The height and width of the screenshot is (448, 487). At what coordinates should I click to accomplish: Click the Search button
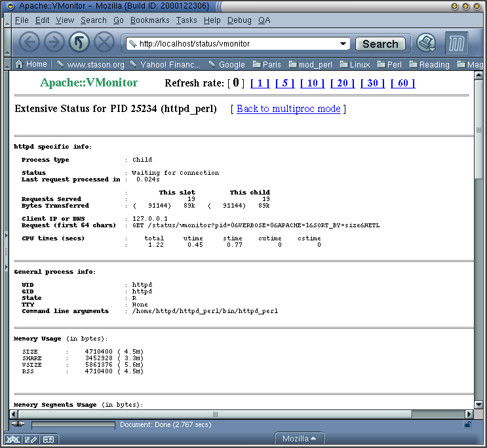[380, 44]
